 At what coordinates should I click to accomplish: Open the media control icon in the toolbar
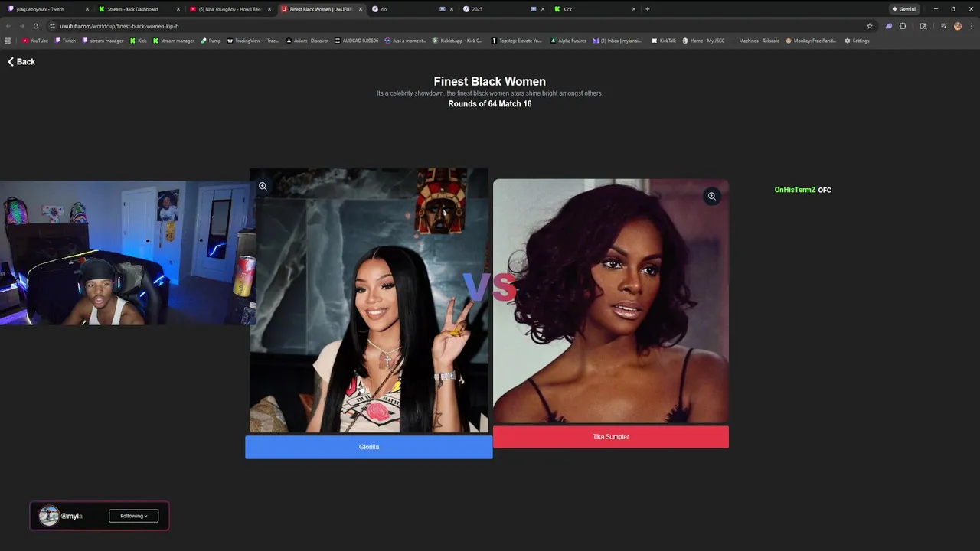943,26
